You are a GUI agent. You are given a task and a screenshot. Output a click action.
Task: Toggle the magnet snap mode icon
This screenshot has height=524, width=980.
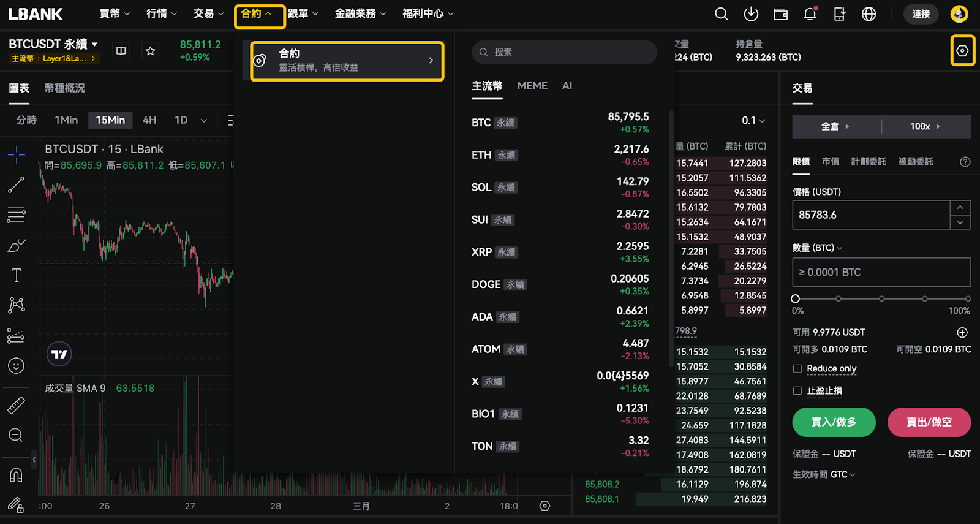pyautogui.click(x=17, y=475)
